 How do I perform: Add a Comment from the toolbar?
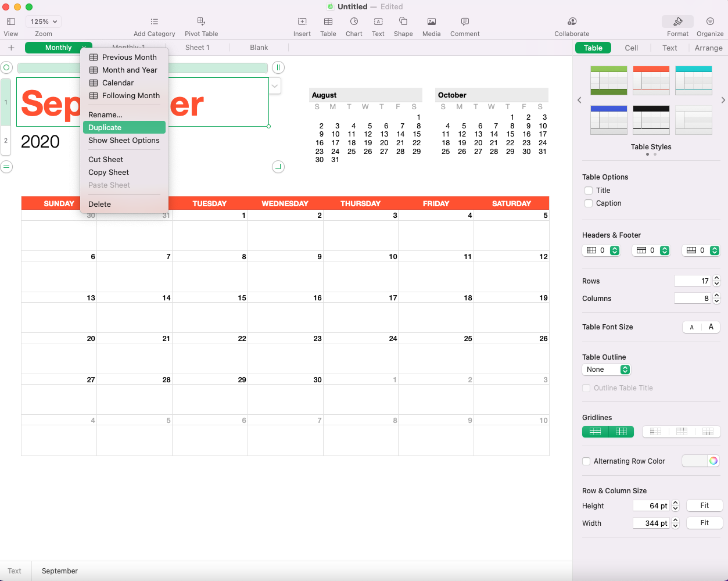coord(465,26)
